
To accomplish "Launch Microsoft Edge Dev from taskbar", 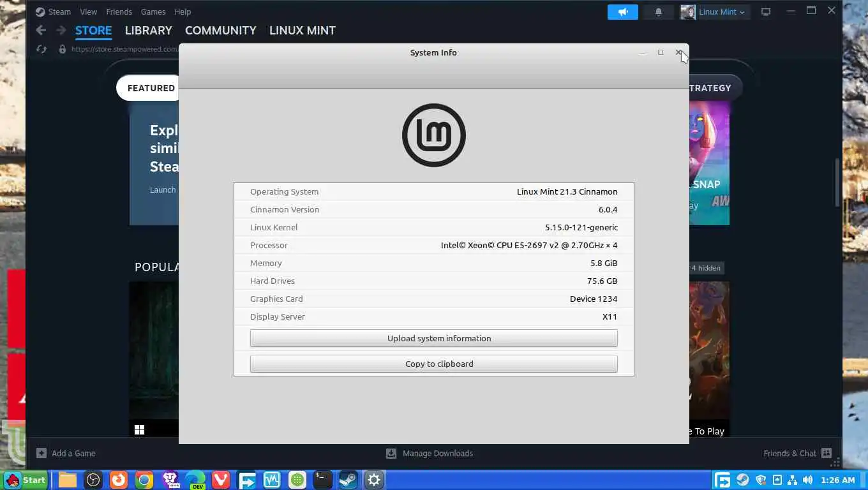I will (195, 480).
